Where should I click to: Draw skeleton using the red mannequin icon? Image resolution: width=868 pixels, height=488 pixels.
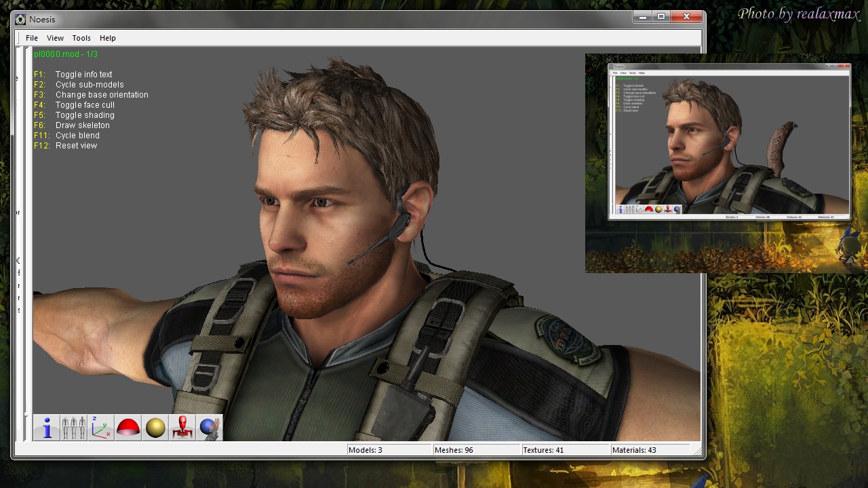point(182,428)
